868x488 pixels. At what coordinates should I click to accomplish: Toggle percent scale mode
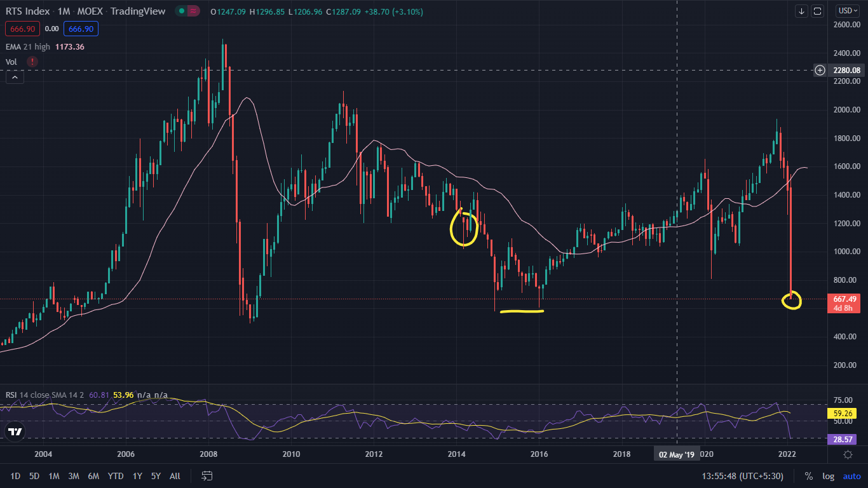click(x=808, y=476)
